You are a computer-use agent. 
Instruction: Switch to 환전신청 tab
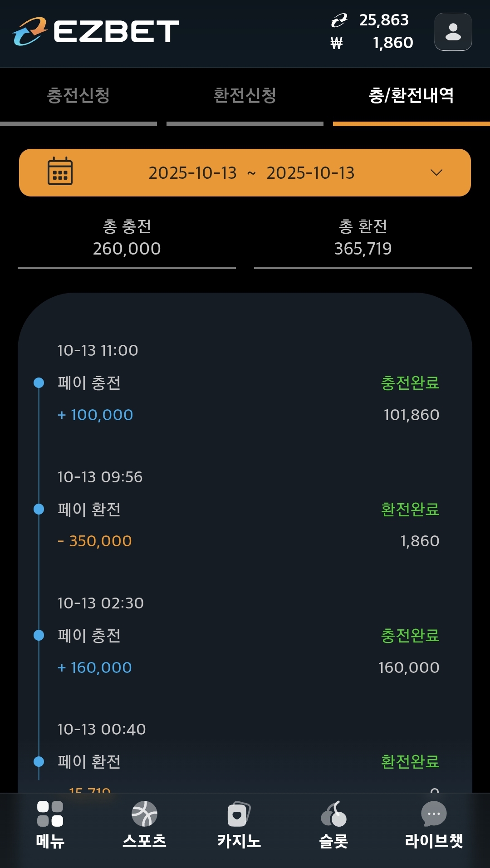[x=245, y=96]
